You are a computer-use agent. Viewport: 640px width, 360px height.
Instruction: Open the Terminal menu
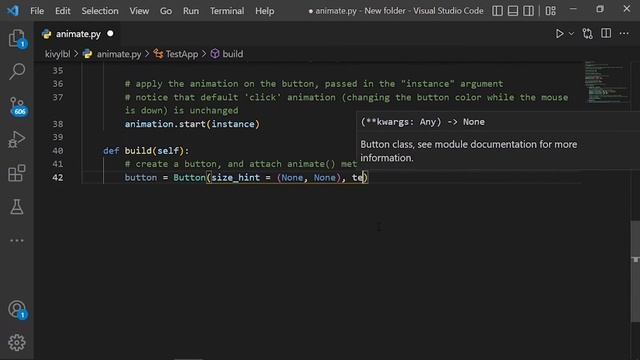(x=227, y=11)
